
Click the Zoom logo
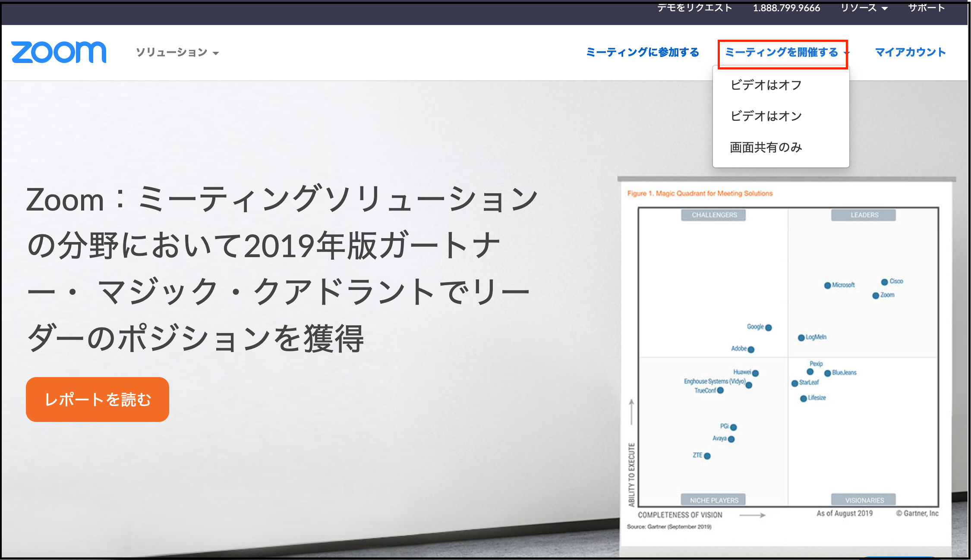pos(59,52)
